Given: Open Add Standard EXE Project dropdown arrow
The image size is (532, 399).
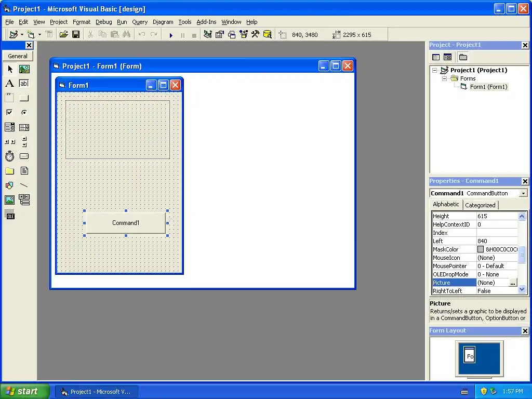Looking at the screenshot, I should pos(22,35).
